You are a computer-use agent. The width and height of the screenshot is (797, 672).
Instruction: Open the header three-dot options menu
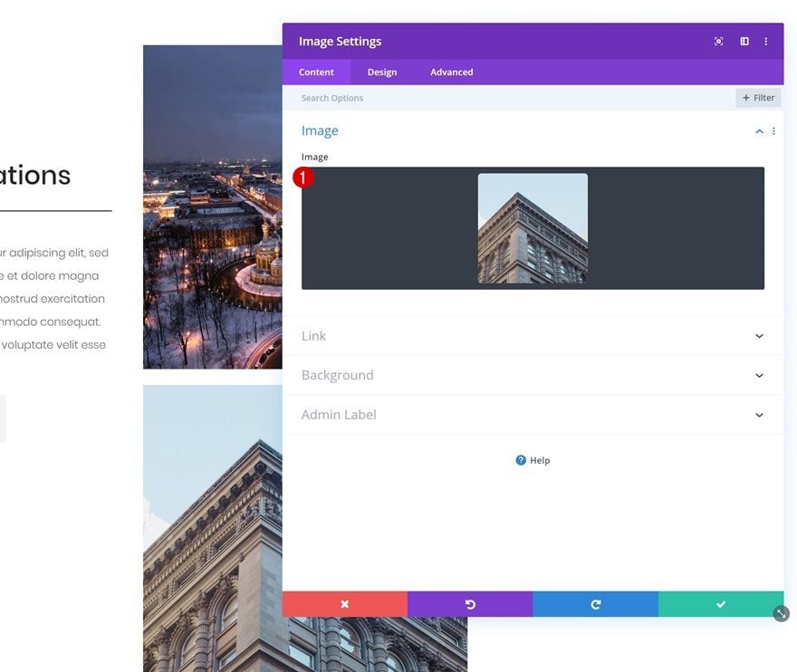pos(765,41)
